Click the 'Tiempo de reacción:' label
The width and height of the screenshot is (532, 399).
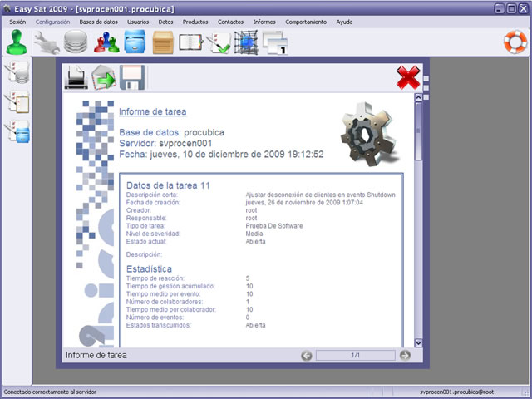point(155,278)
